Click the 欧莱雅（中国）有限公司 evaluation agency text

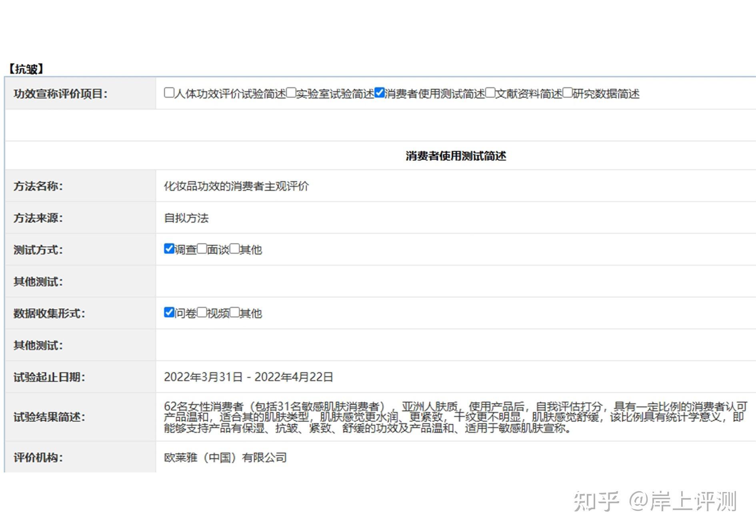[x=225, y=457]
